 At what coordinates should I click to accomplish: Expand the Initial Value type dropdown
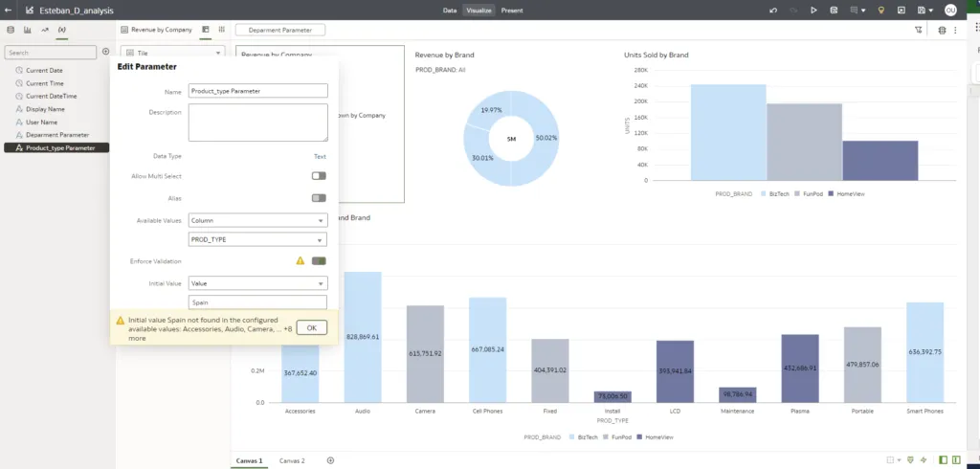pyautogui.click(x=258, y=283)
